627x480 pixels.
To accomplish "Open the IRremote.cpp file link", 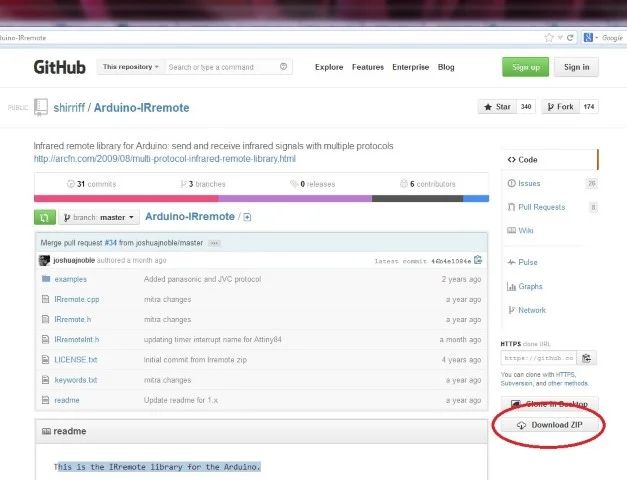I will (x=77, y=300).
